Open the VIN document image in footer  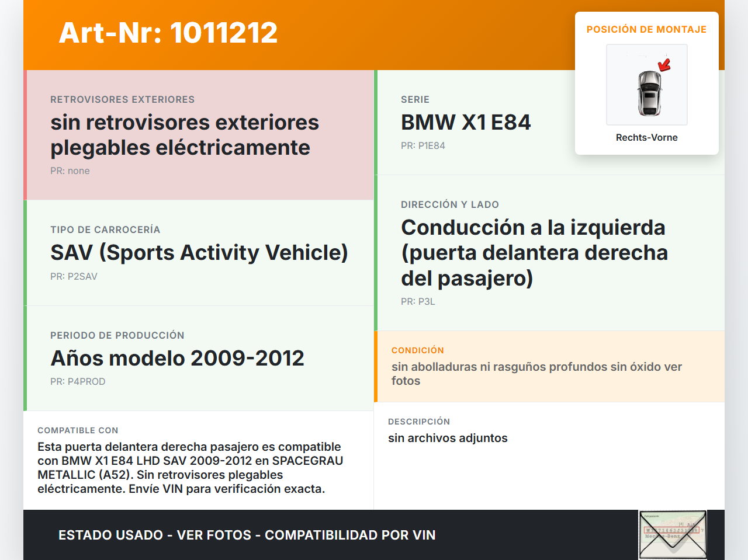[673, 535]
